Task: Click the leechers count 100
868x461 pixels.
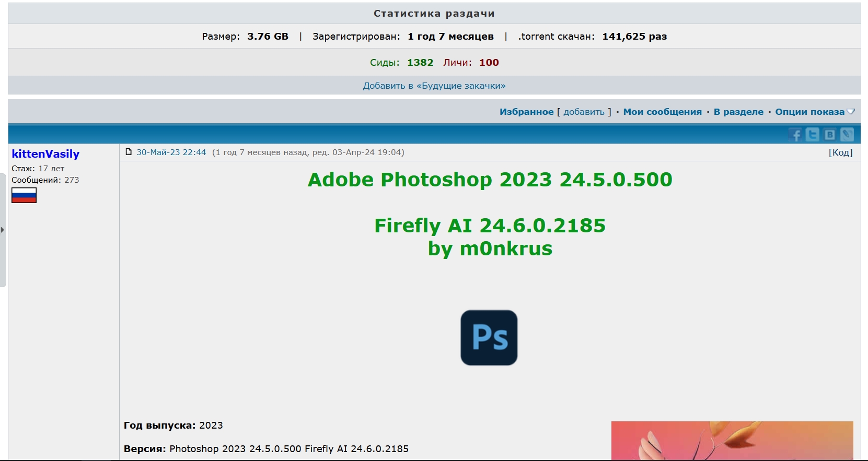Action: (489, 63)
